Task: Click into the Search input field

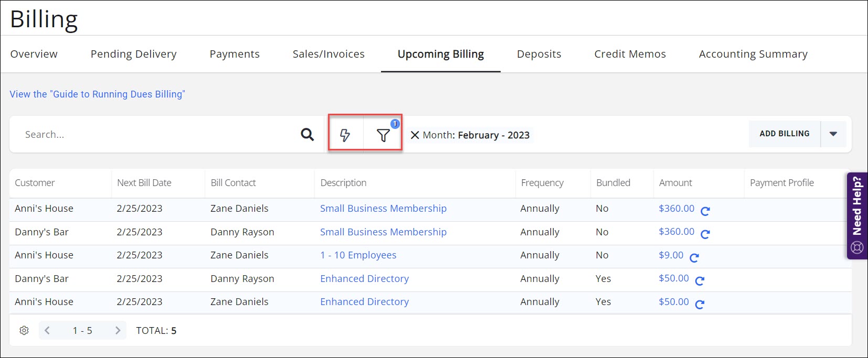Action: (157, 135)
